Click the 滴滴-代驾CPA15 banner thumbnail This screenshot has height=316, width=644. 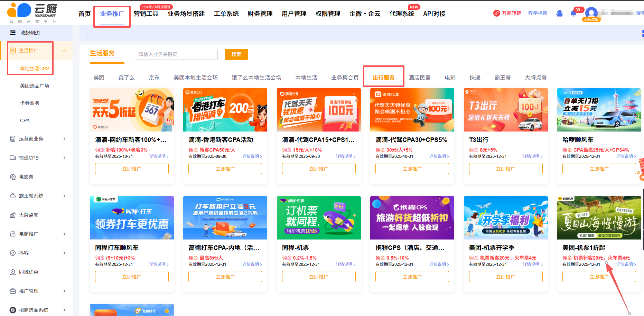pyautogui.click(x=319, y=110)
